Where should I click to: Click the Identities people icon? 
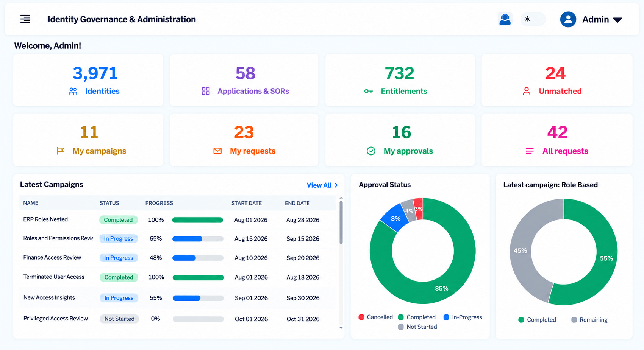[73, 91]
